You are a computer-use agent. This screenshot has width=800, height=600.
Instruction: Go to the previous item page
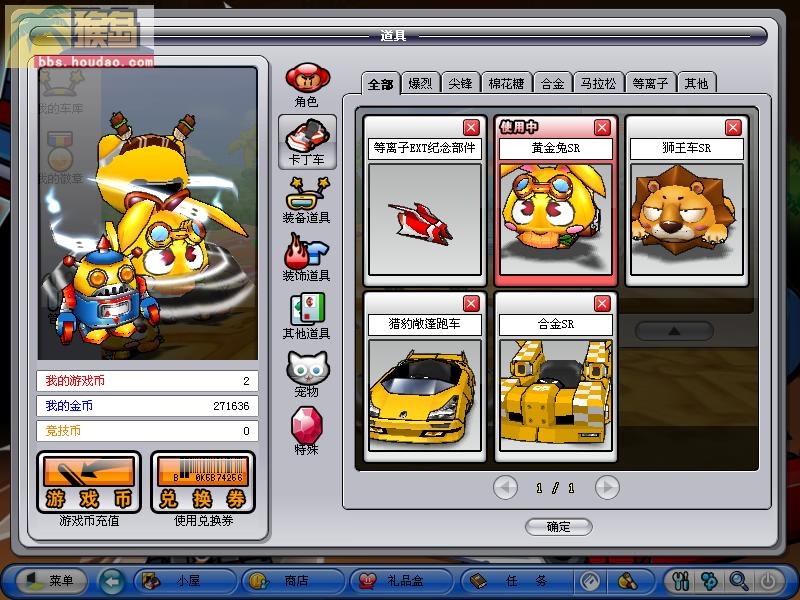click(506, 488)
